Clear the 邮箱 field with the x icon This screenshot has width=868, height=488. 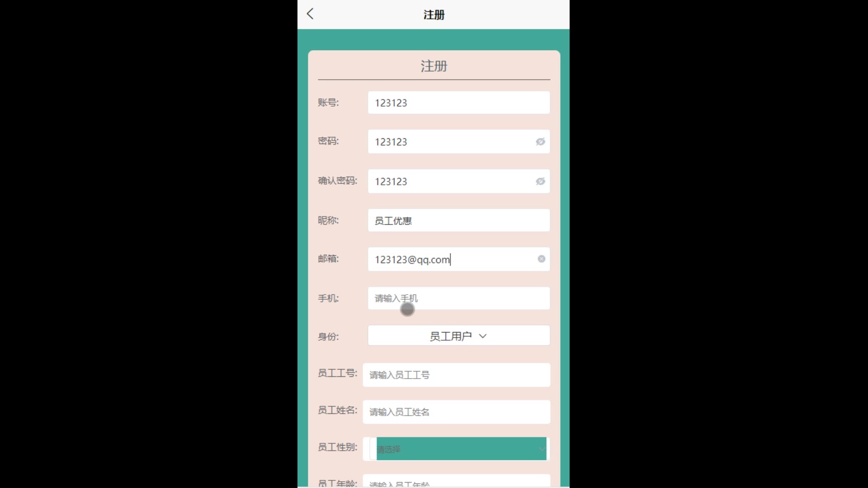(541, 259)
